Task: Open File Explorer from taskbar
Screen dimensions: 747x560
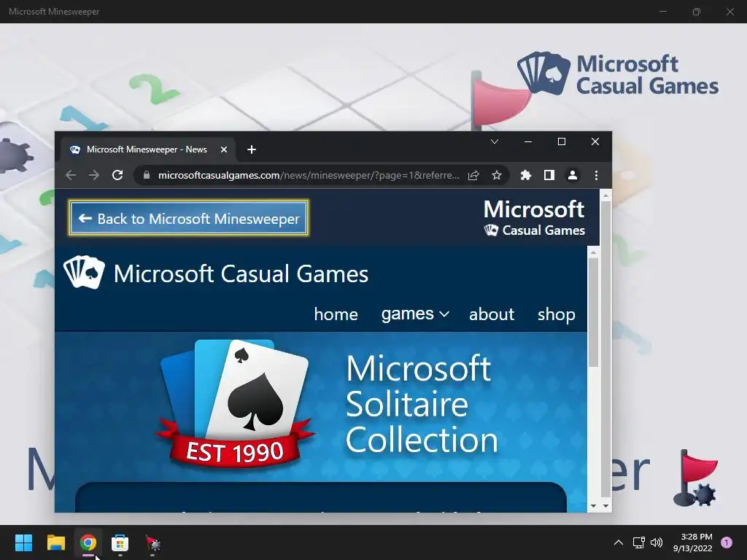Action: click(55, 542)
